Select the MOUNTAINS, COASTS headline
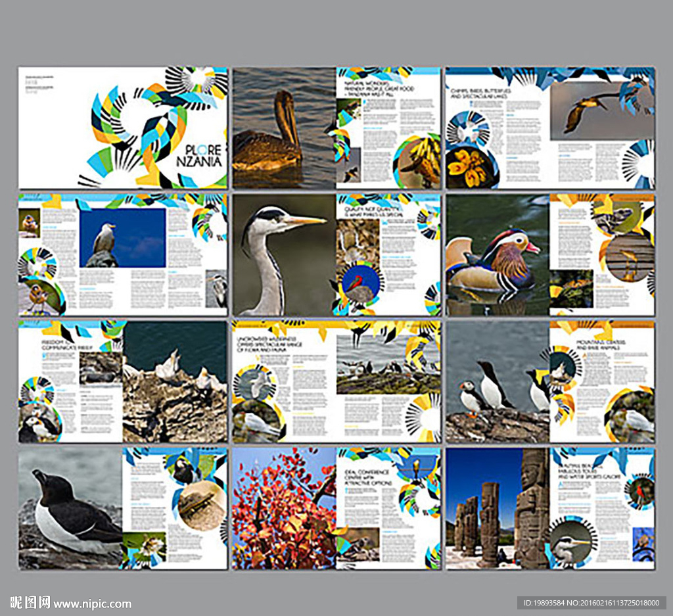Image resolution: width=673 pixels, height=616 pixels. point(601,344)
